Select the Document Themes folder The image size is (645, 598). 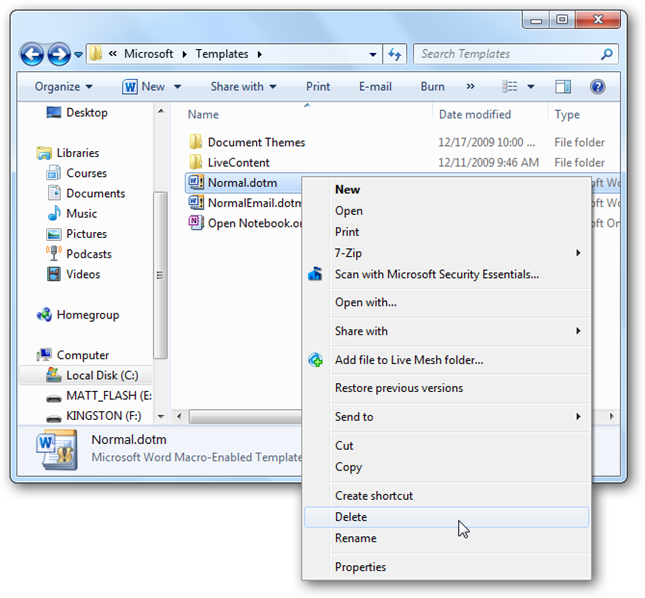[x=247, y=142]
